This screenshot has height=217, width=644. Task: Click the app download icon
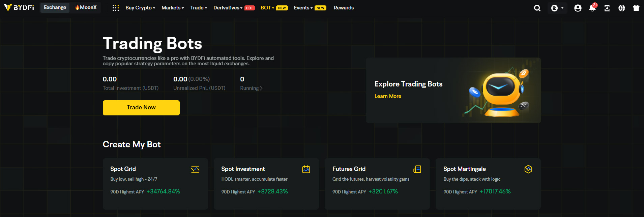pyautogui.click(x=607, y=8)
